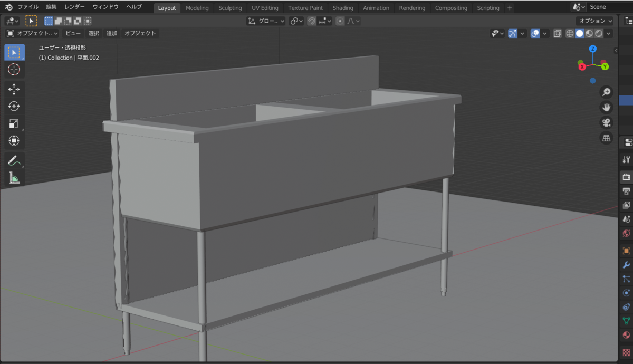Click the Z axis on navigation gizmo
This screenshot has height=364, width=633.
pos(593,49)
